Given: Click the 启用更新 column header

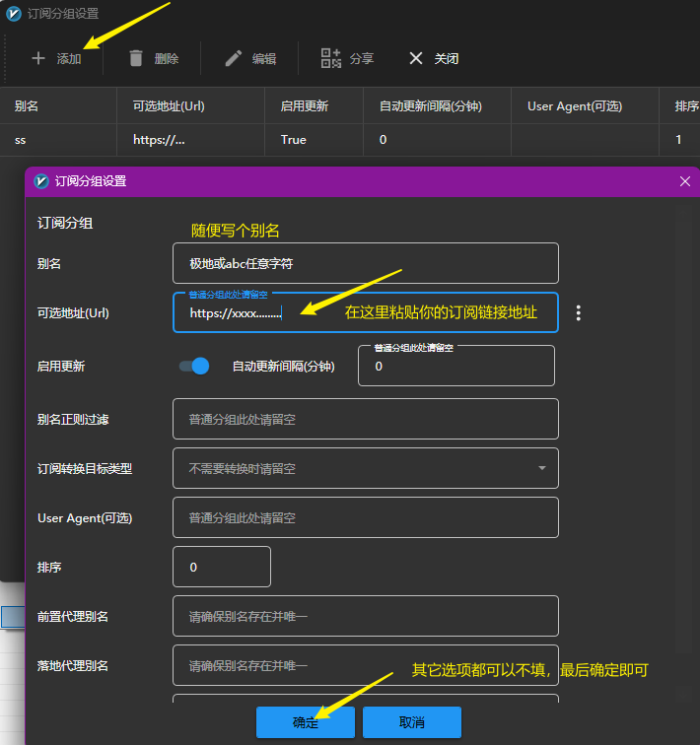Looking at the screenshot, I should pos(304,106).
